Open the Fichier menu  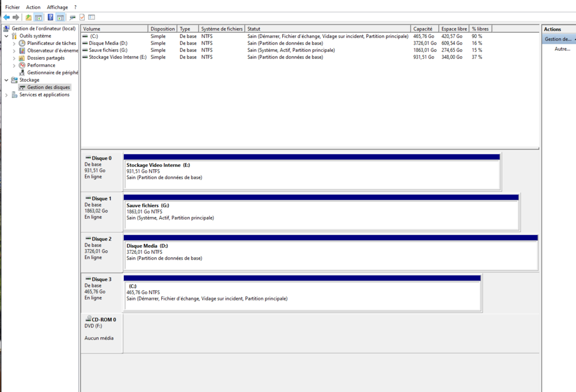(12, 7)
